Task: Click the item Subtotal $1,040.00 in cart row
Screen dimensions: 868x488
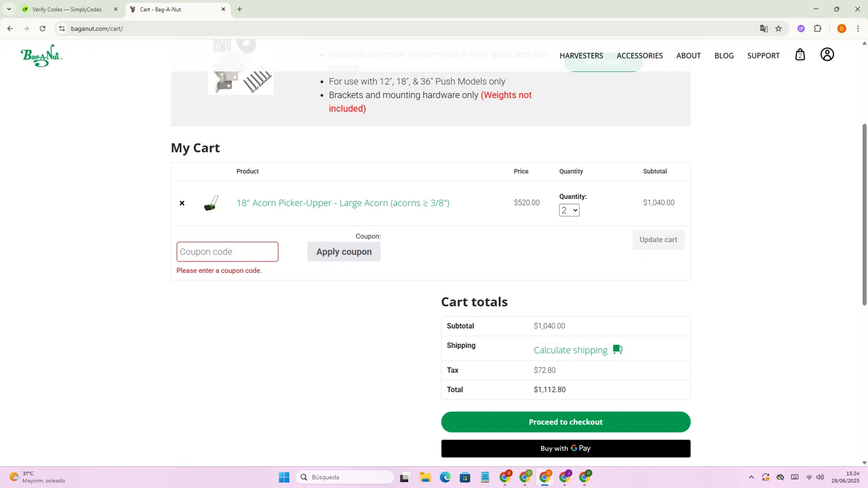Action: 659,203
